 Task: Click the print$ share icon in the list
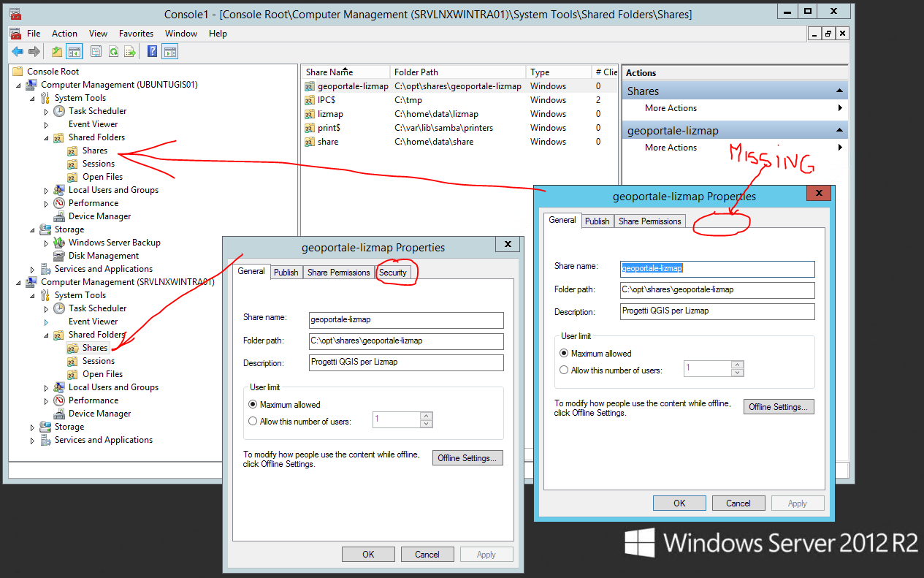310,128
